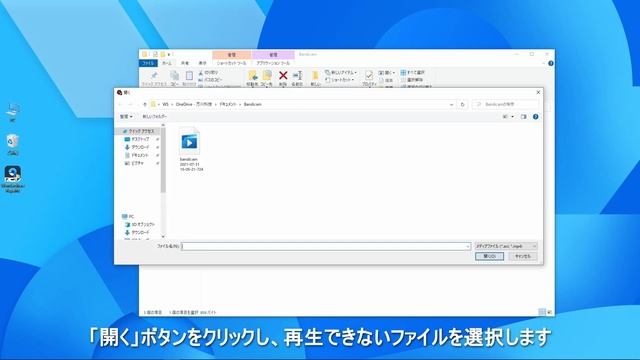Click the Properties checkmark icon in ribbon
Viewport: 640px width, 360px height.
coord(369,75)
